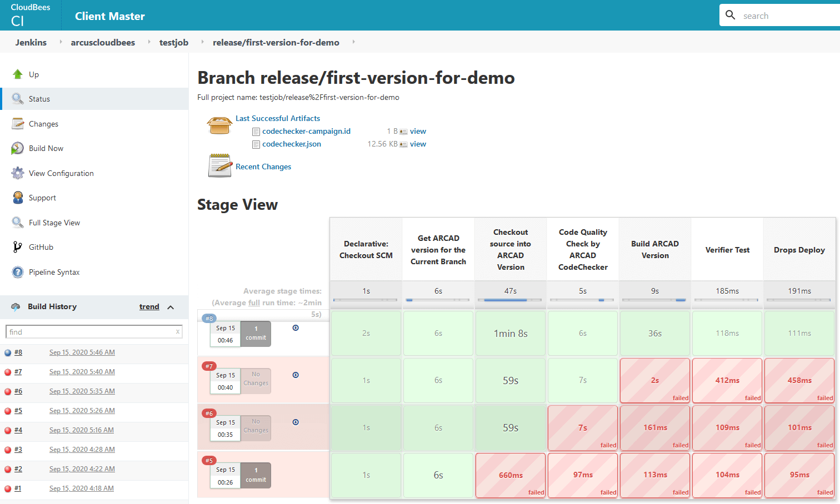Click the package icon beside Last Successful Artifacts
Image resolution: width=840 pixels, height=504 pixels.
coord(220,125)
